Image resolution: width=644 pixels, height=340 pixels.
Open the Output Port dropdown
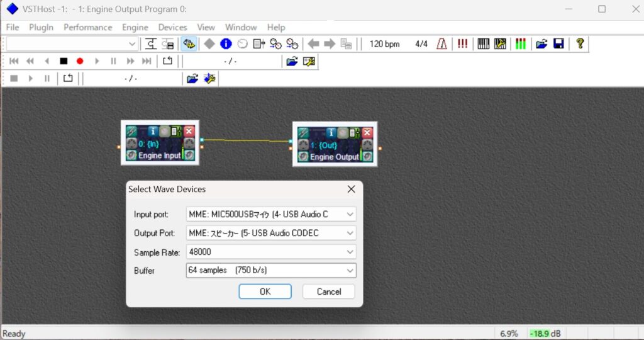pyautogui.click(x=272, y=233)
